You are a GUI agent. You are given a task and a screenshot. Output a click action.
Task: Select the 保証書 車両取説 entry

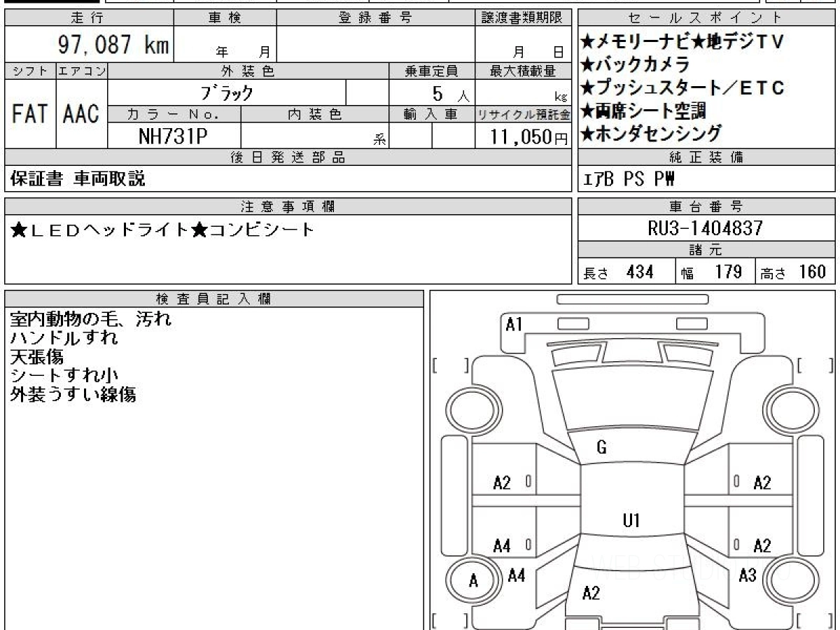[78, 178]
